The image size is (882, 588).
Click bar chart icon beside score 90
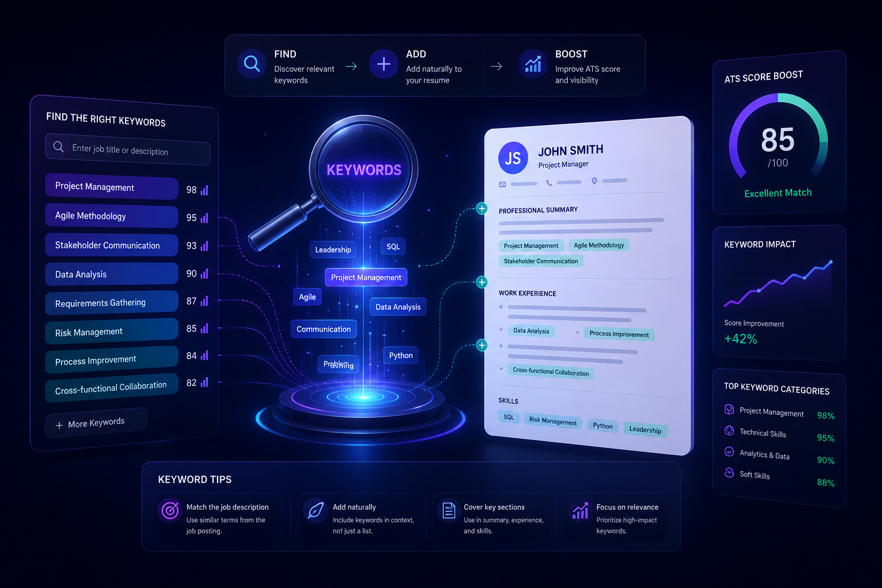[x=204, y=274]
